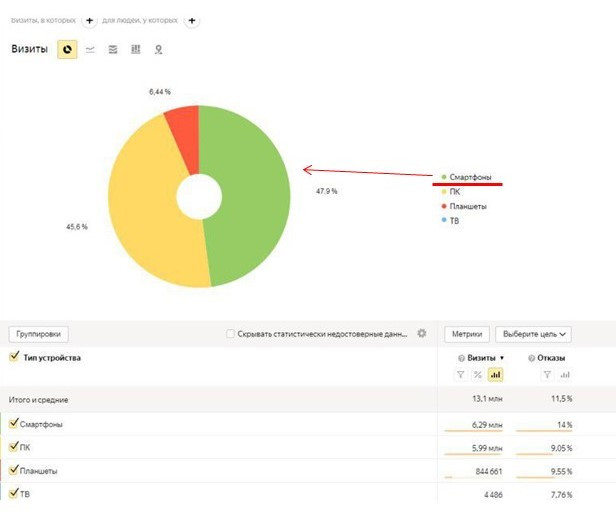Switch to the column chart view icon
The image size is (616, 520).
coord(136,49)
